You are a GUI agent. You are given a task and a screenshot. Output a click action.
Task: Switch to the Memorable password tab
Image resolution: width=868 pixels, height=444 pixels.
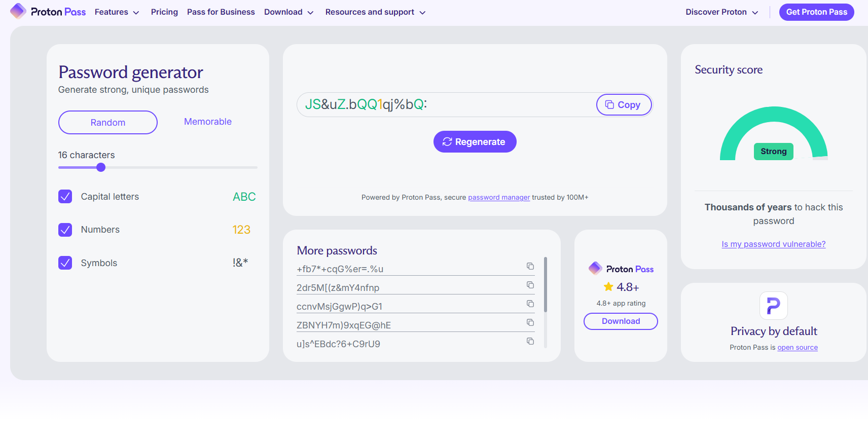click(208, 122)
